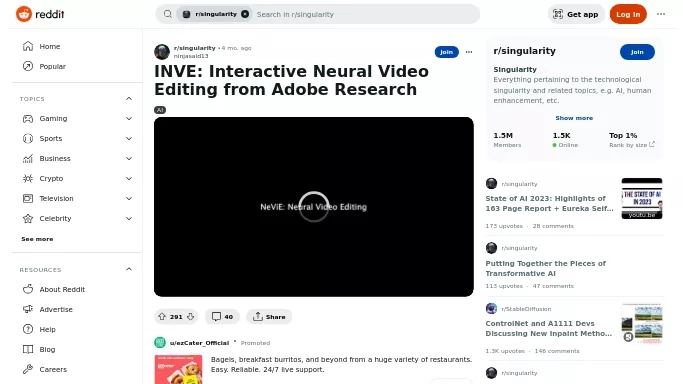
Task: Click the About Reddit snoo icon
Action: point(28,289)
